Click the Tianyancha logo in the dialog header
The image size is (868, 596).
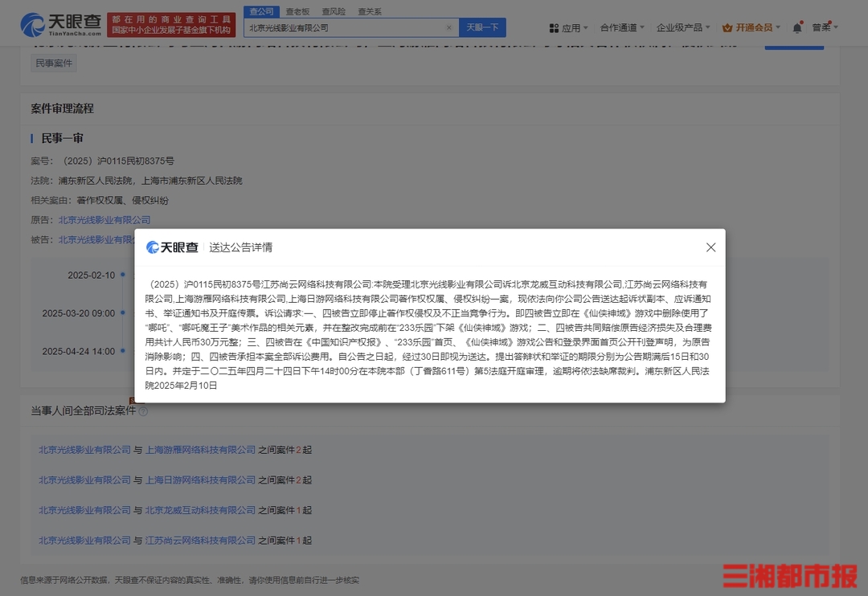point(172,247)
